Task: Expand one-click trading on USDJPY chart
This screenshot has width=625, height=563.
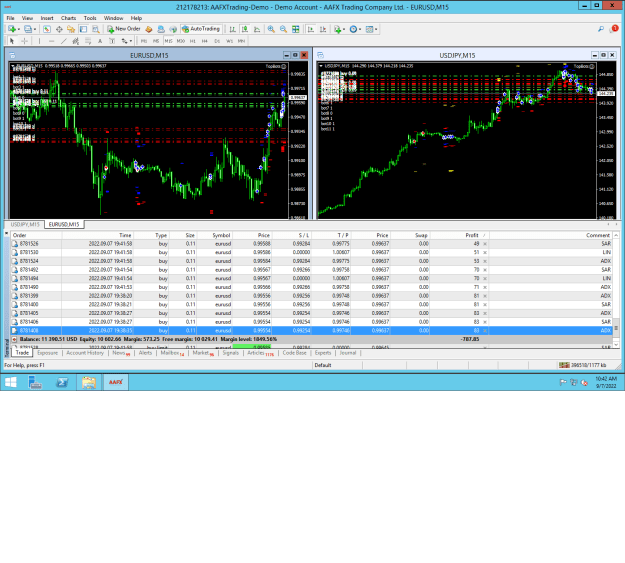Action: coord(321,66)
